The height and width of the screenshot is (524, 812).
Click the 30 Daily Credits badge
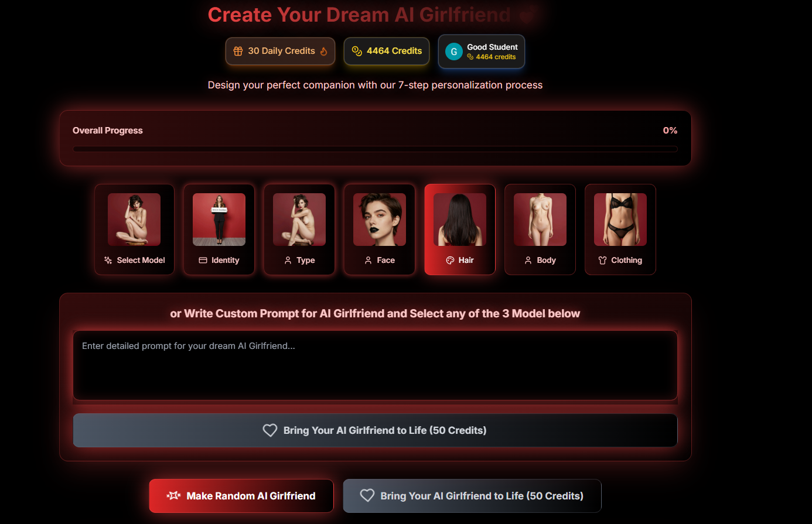pos(281,51)
